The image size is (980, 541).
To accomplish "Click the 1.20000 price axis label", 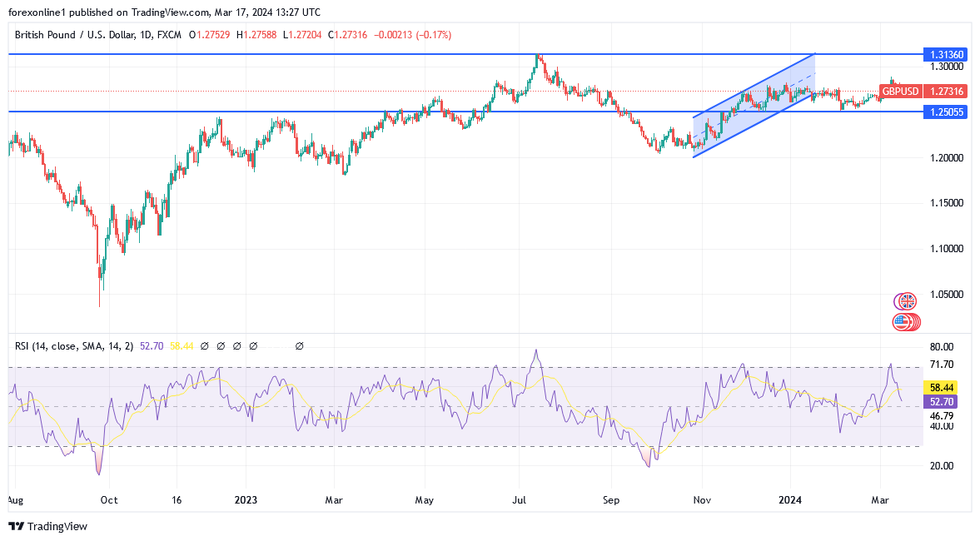I will click(947, 158).
